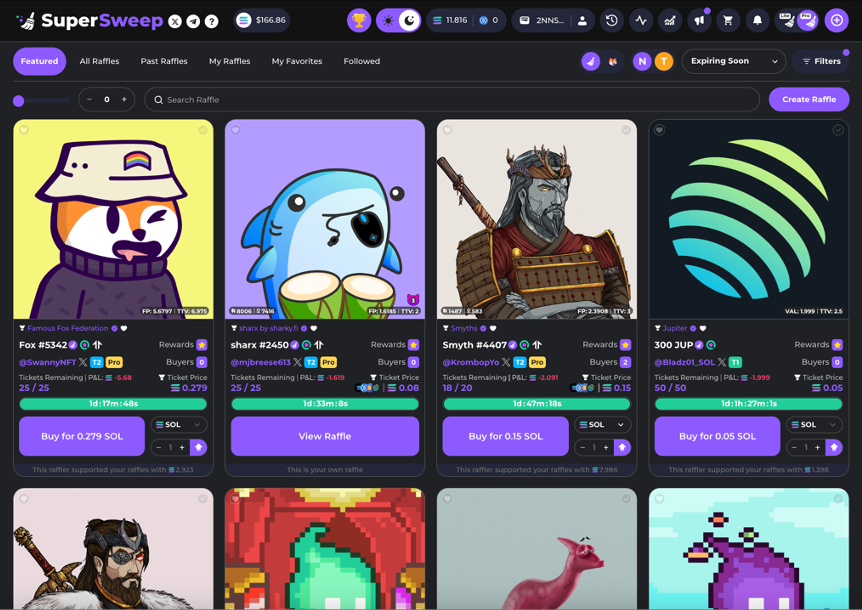862x610 pixels.
Task: Switch to the Featured tab
Action: [40, 61]
